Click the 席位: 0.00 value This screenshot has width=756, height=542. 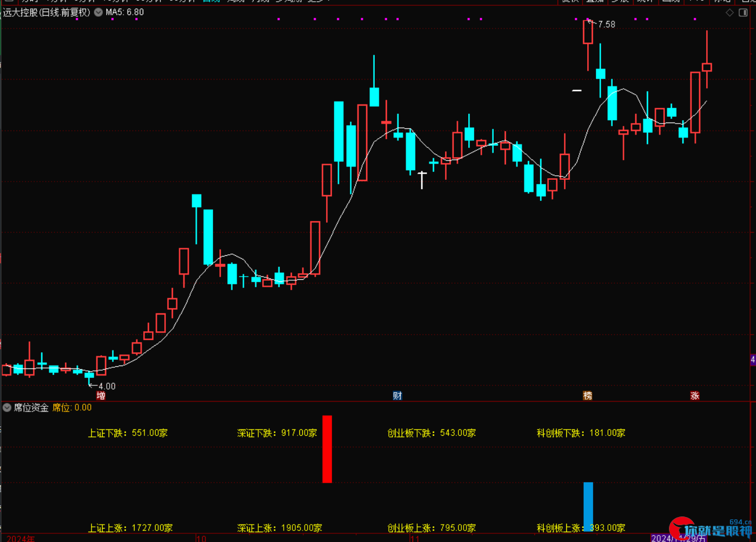72,407
